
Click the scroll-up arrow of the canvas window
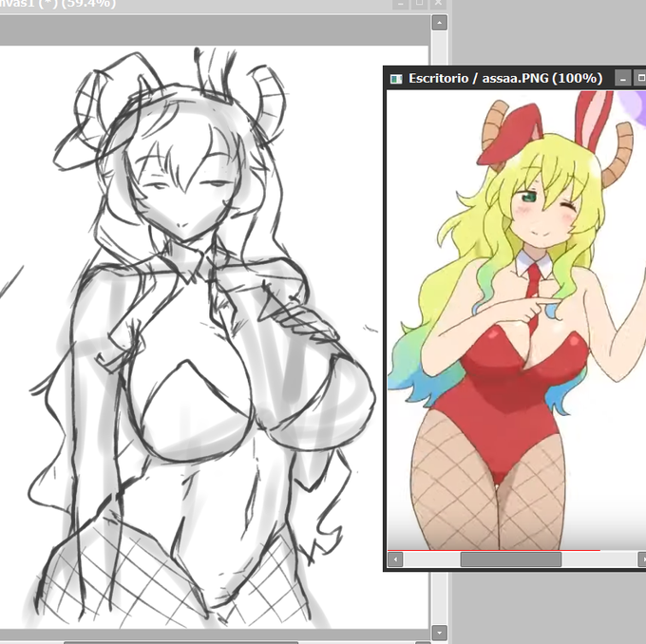pyautogui.click(x=439, y=23)
